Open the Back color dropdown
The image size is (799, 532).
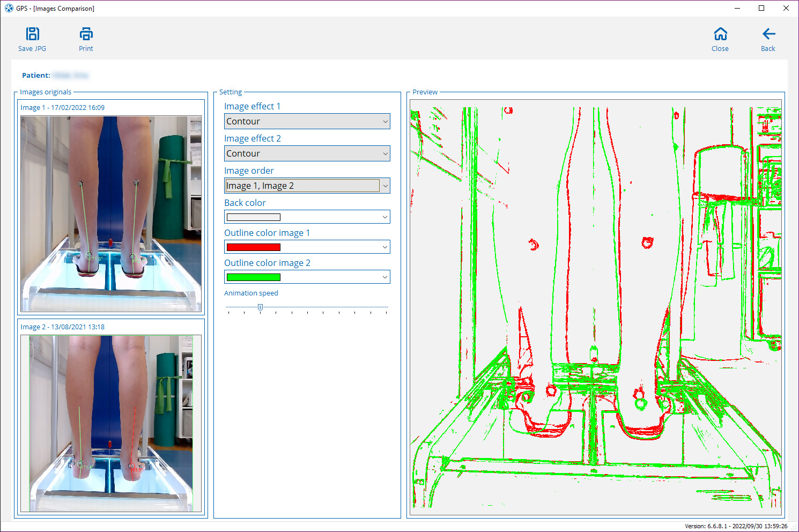pos(307,217)
